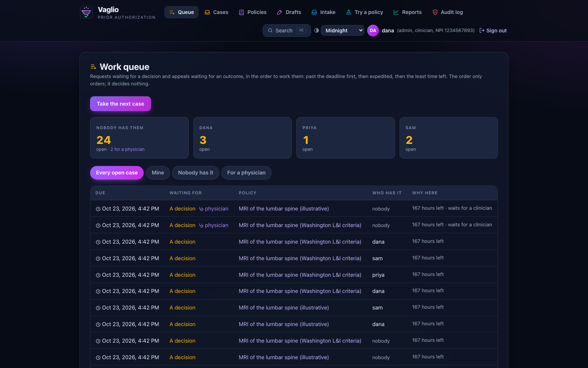Select the For a physician filter
Viewport: 588px width, 368px height.
click(246, 173)
